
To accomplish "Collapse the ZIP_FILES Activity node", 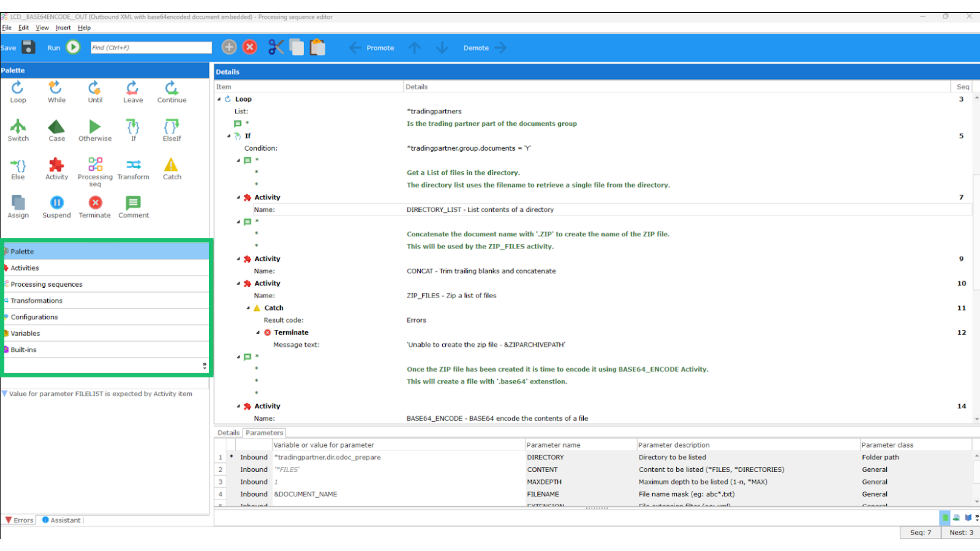I will click(238, 283).
